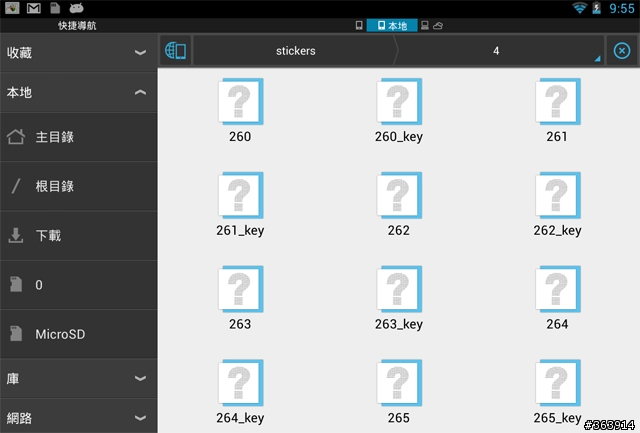Screen dimensions: 640x433
Task: Tap the 快捷導航 quick navigation header
Action: [x=77, y=26]
